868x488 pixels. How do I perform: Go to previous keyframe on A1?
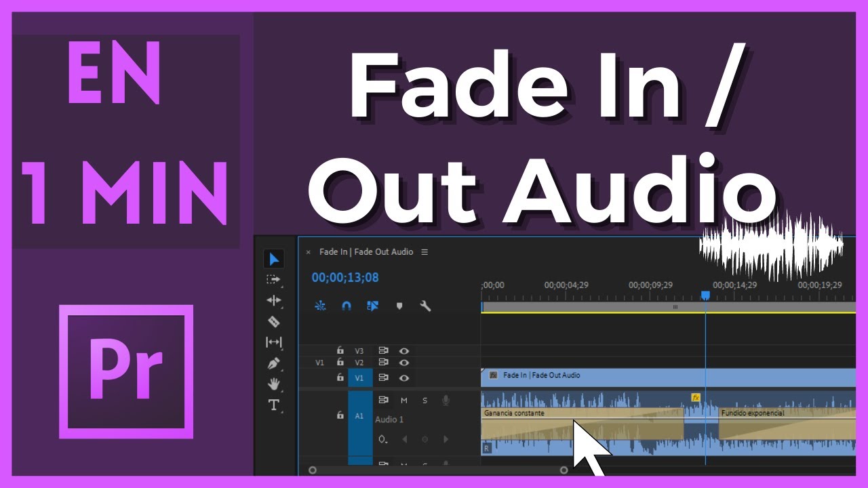[405, 439]
